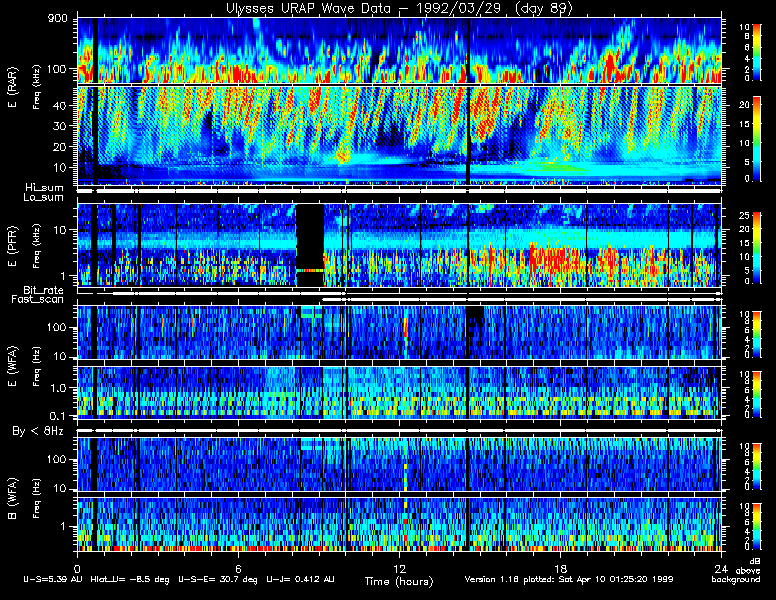The width and height of the screenshot is (776, 600).
Task: Click the 0–25 color bar beside the PFR panel
Action: coord(756,248)
